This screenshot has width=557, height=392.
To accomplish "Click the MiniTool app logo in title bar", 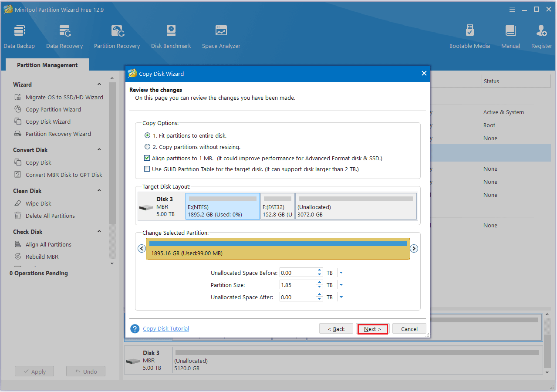I will tap(8, 9).
